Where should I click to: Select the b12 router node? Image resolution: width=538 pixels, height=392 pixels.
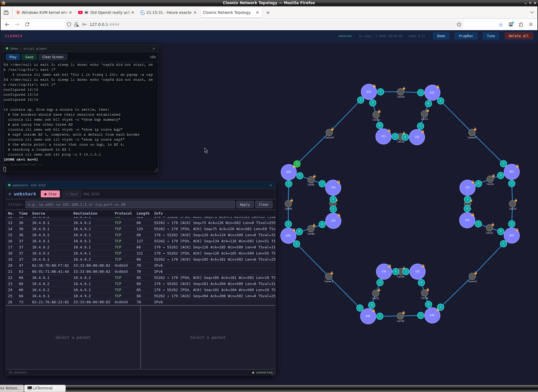(x=432, y=93)
